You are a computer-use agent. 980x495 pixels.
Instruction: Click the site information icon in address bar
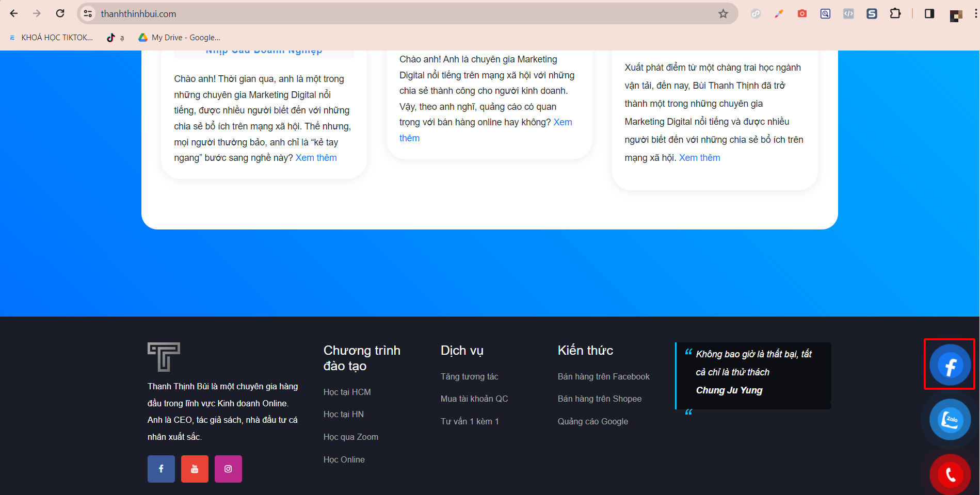point(88,14)
